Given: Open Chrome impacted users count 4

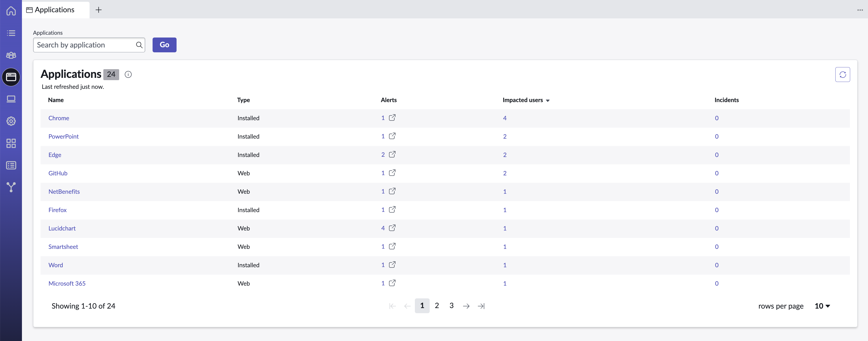Looking at the screenshot, I should (504, 118).
